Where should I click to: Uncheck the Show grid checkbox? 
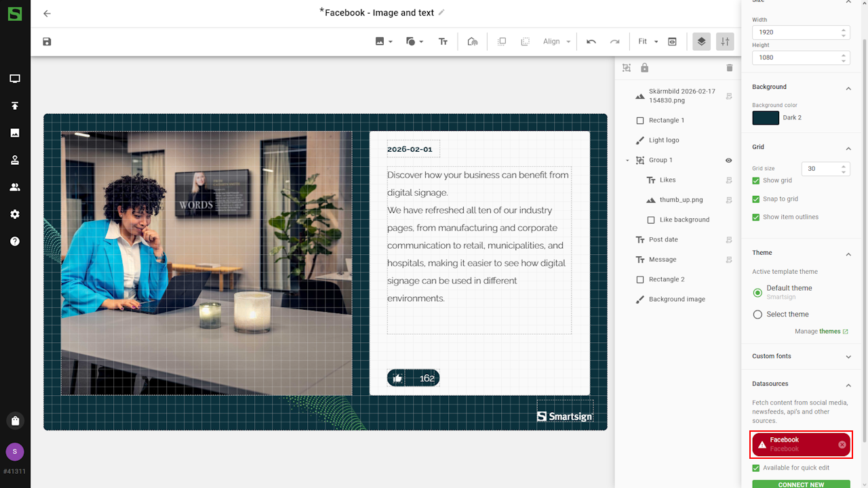click(756, 181)
